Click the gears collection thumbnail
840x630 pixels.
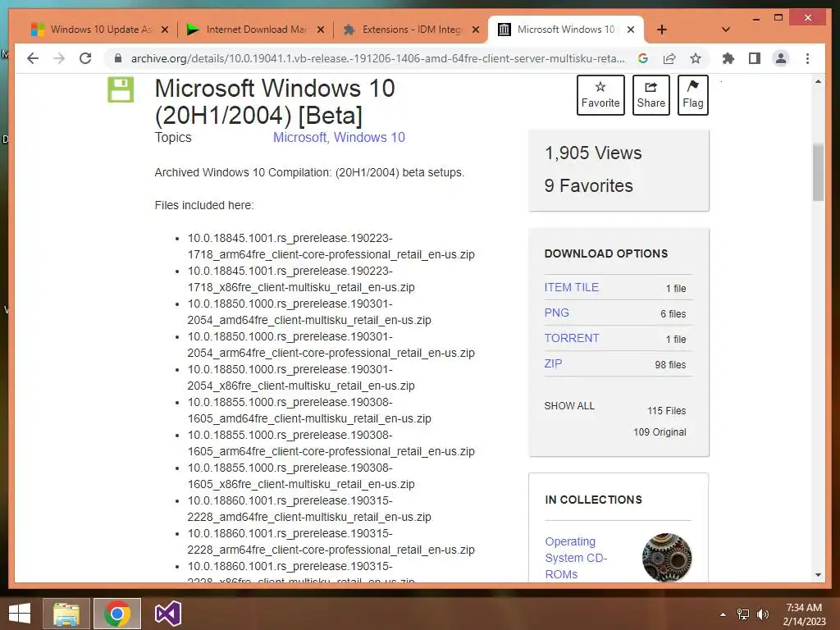(x=666, y=557)
